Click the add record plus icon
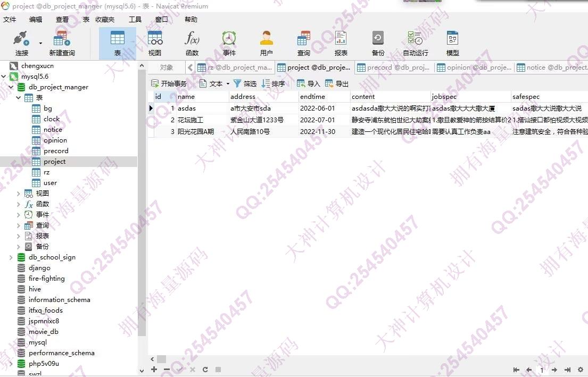 click(x=154, y=369)
